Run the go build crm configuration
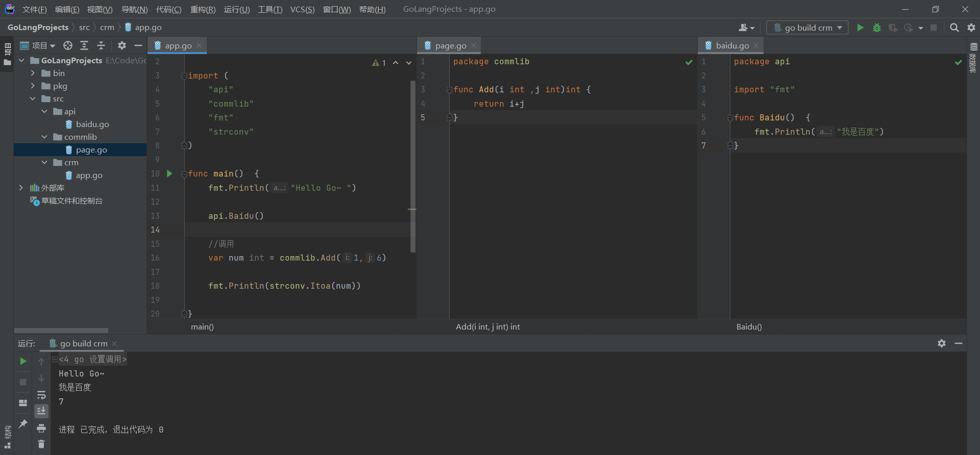The height and width of the screenshot is (455, 980). tap(861, 28)
